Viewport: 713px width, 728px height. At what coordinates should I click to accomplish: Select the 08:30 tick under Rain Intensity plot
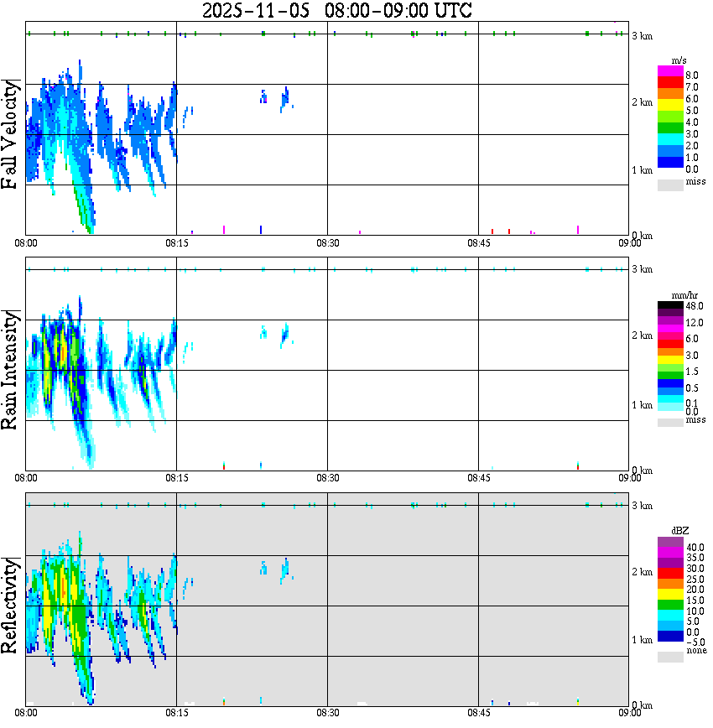pos(327,478)
